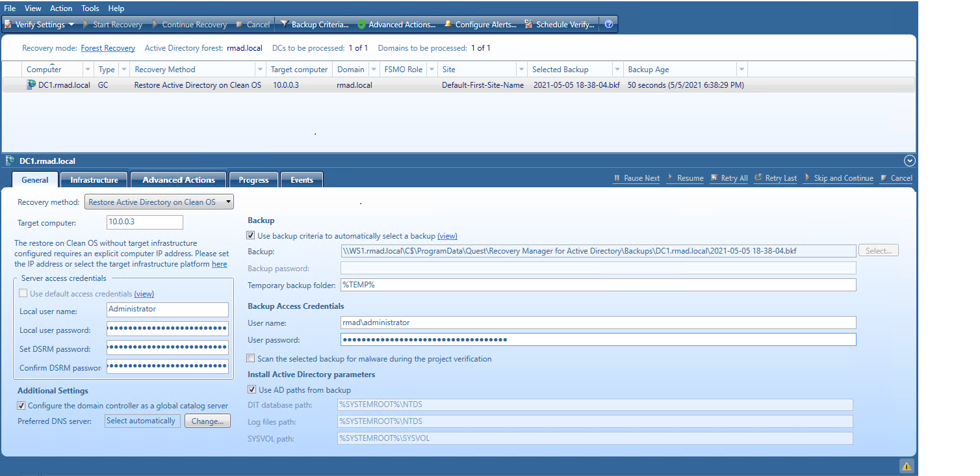The height and width of the screenshot is (476, 980).
Task: Click the warning icon at the bottom right
Action: point(907,466)
